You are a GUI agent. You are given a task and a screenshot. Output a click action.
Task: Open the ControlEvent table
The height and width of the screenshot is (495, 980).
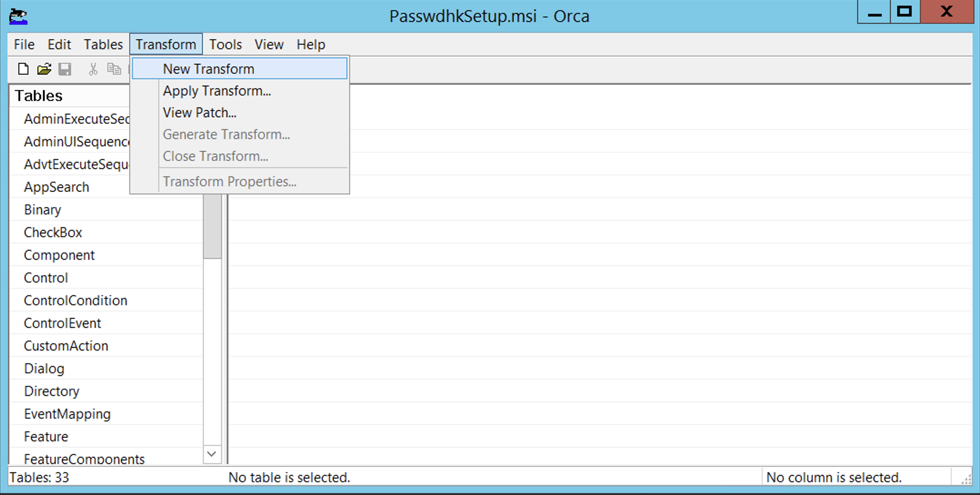(62, 323)
